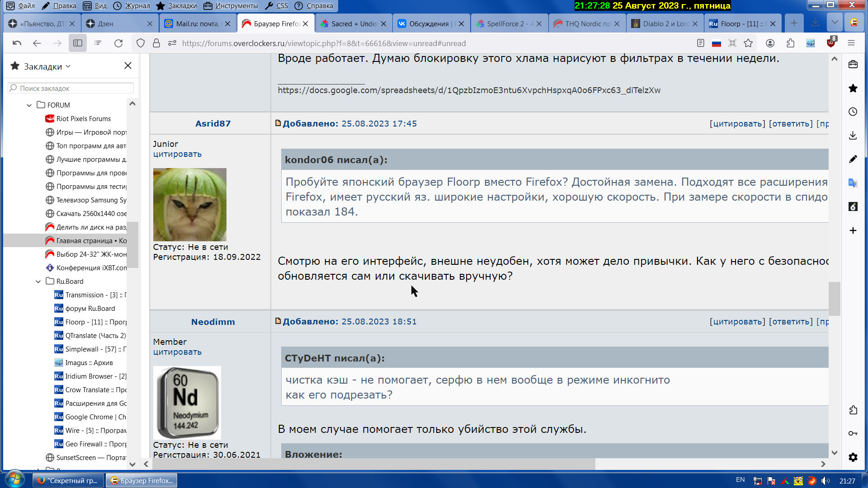Open the CSS menu
This screenshot has height=488, width=868.
pyautogui.click(x=276, y=6)
